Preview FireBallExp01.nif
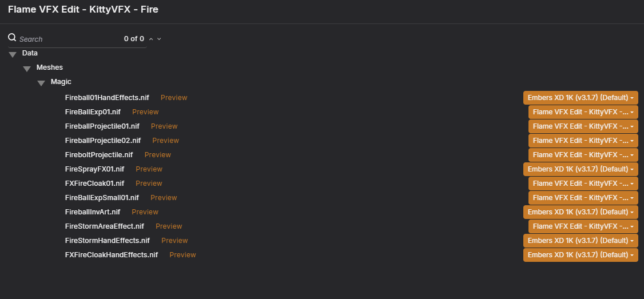Viewport: 644px width, 299px height. pos(145,112)
